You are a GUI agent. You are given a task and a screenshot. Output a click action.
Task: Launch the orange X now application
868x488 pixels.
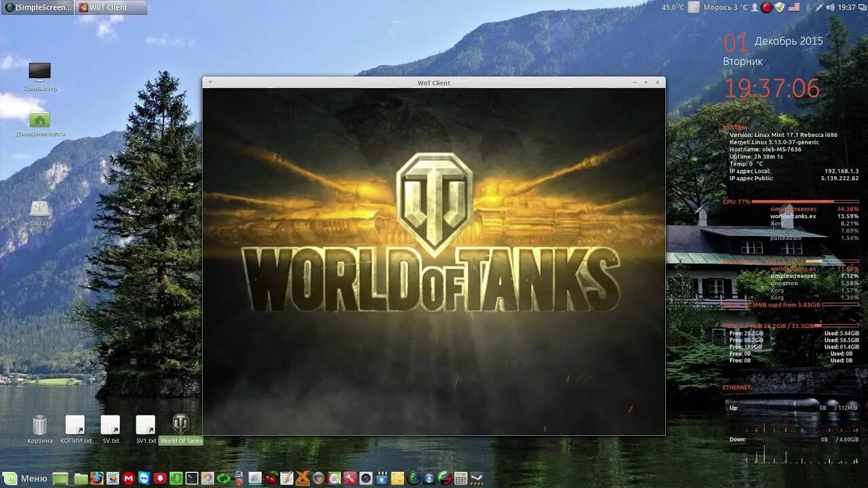(301, 479)
